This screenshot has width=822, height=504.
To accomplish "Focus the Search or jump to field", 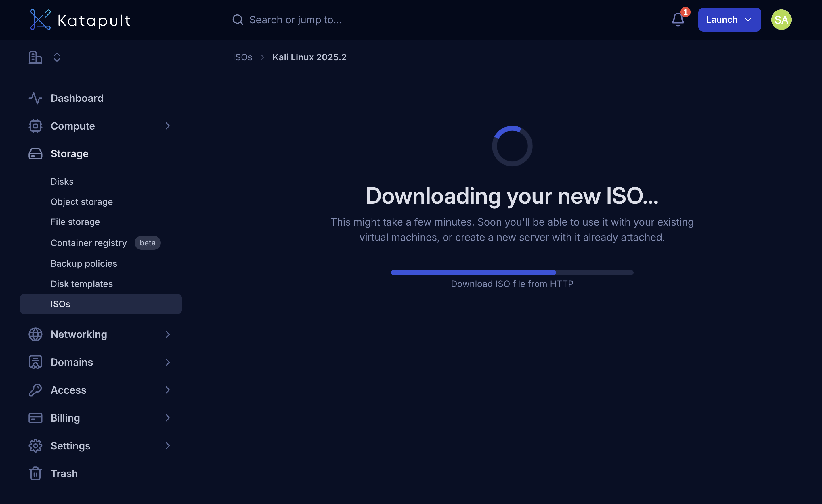I will tap(296, 20).
